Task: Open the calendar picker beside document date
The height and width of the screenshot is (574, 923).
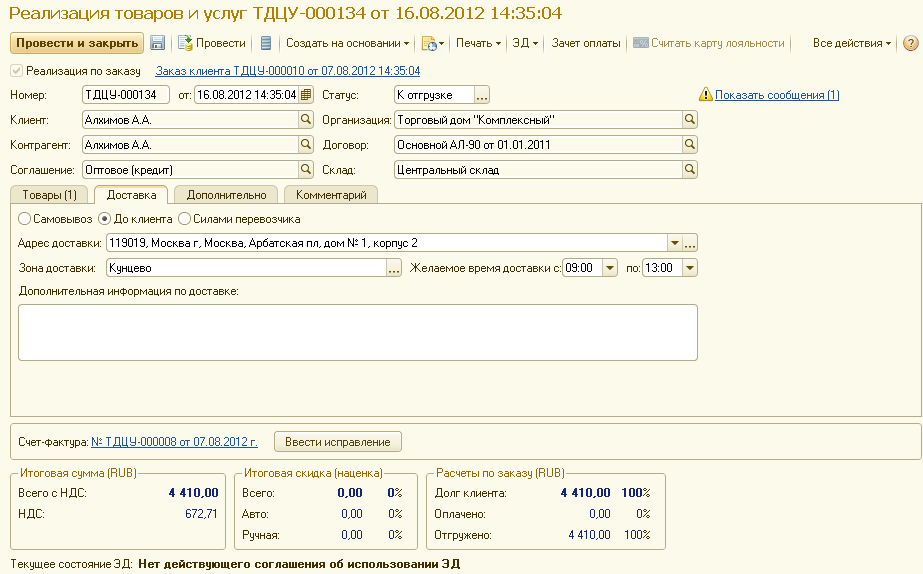Action: click(306, 95)
